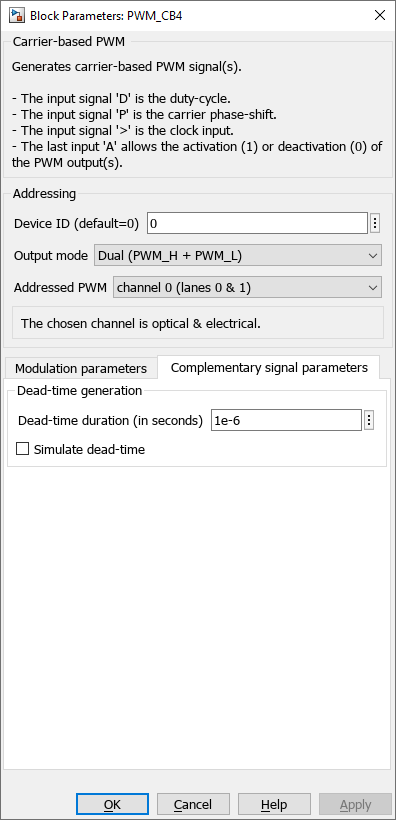Close the Block Parameters dialog
The height and width of the screenshot is (820, 396).
tap(380, 15)
